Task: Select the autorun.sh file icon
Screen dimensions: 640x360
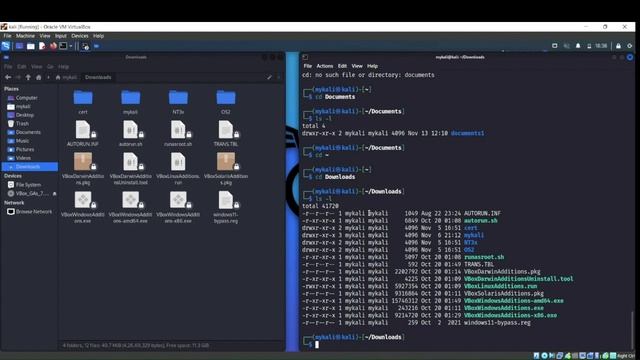Action: click(131, 130)
